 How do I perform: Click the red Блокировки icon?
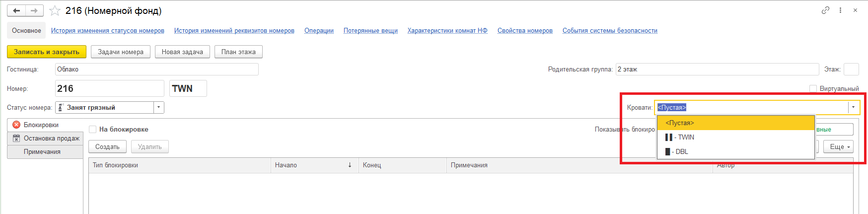coord(16,125)
